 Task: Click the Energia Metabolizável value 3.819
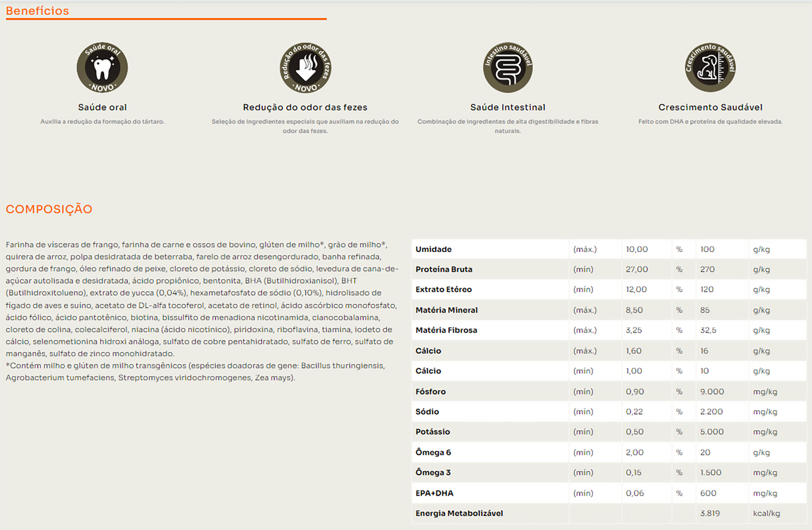click(710, 513)
